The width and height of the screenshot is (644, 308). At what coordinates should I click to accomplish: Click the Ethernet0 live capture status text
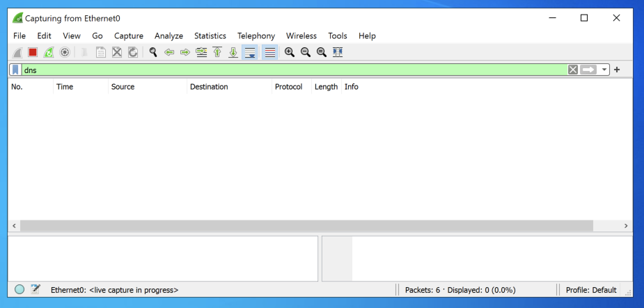(x=115, y=290)
